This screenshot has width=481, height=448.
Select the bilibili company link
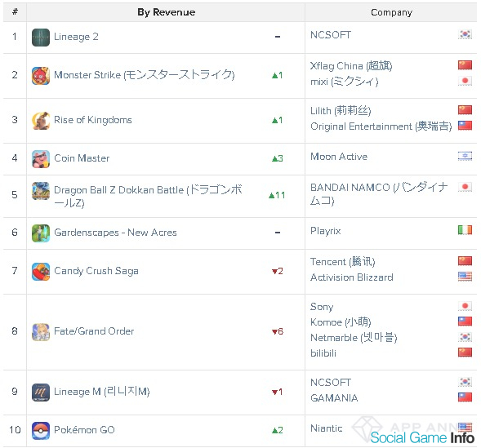(323, 353)
